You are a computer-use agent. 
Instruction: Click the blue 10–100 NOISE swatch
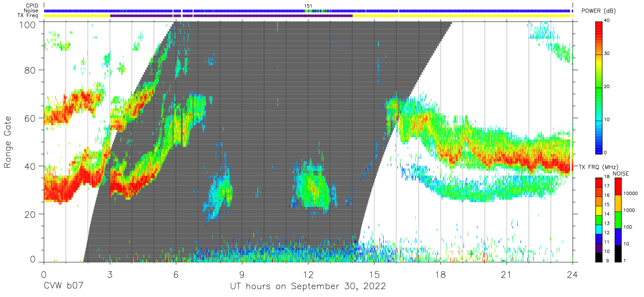(618, 237)
